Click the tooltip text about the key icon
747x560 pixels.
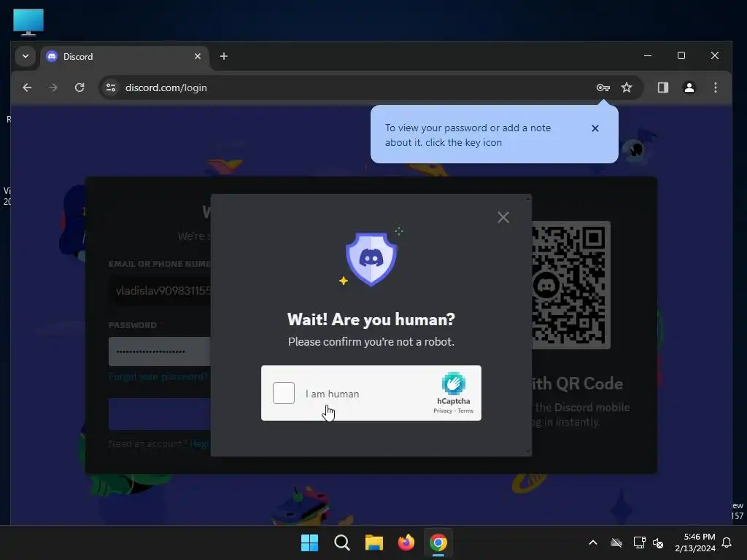pyautogui.click(x=468, y=135)
